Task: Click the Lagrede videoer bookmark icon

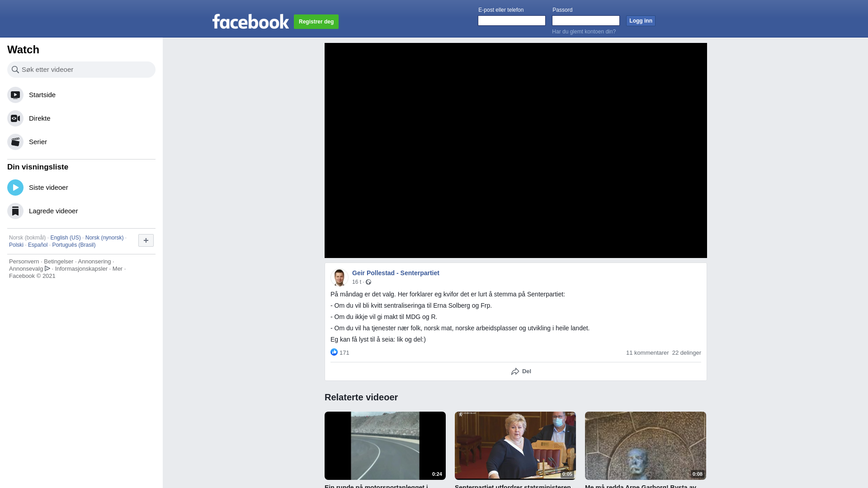Action: click(15, 211)
